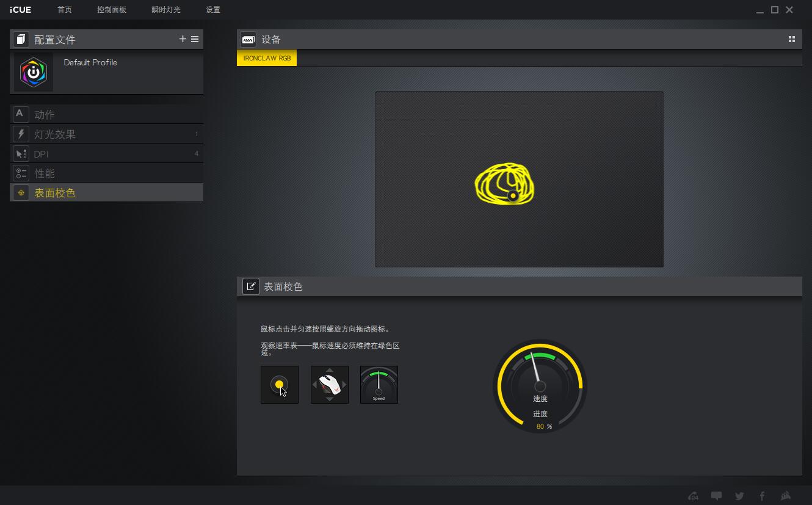Click the keyboard icon beside 设备
The height and width of the screenshot is (505, 812).
coord(248,40)
